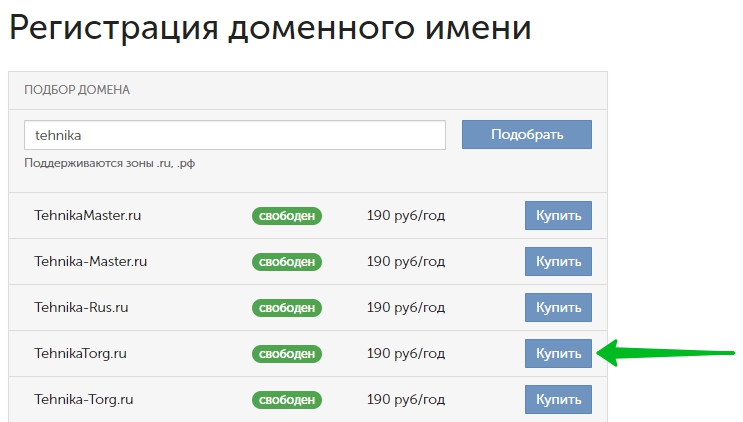Click Купить for Tehnika-Torg.ru

tap(558, 399)
